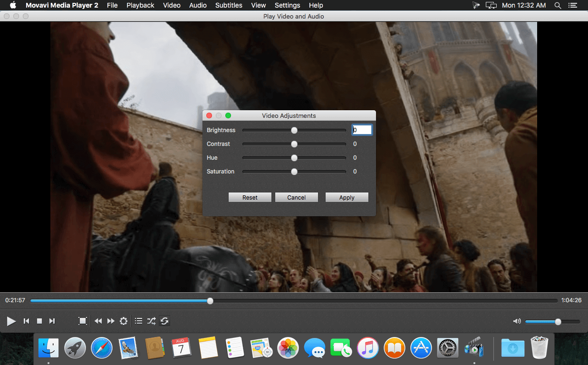Open the Trash in the Dock
The image size is (588, 365).
tap(539, 348)
